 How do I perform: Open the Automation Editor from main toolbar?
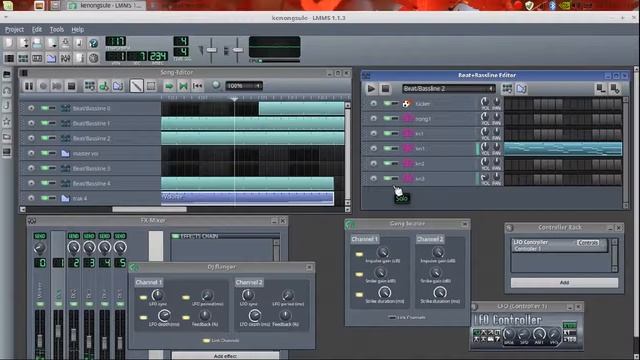point(51,58)
